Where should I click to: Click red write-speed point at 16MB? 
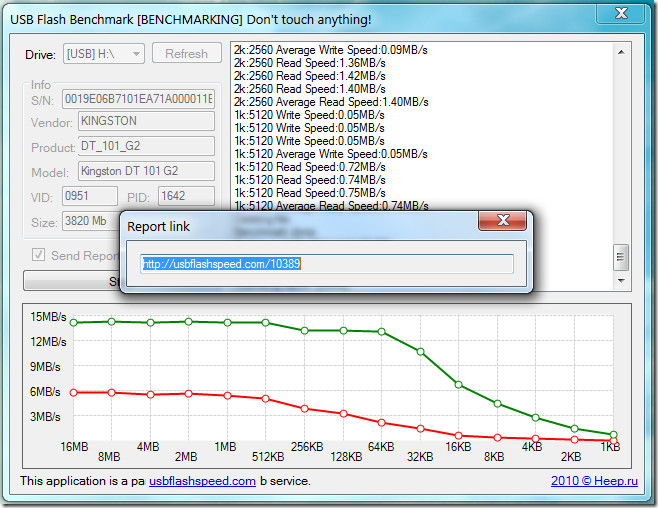73,392
